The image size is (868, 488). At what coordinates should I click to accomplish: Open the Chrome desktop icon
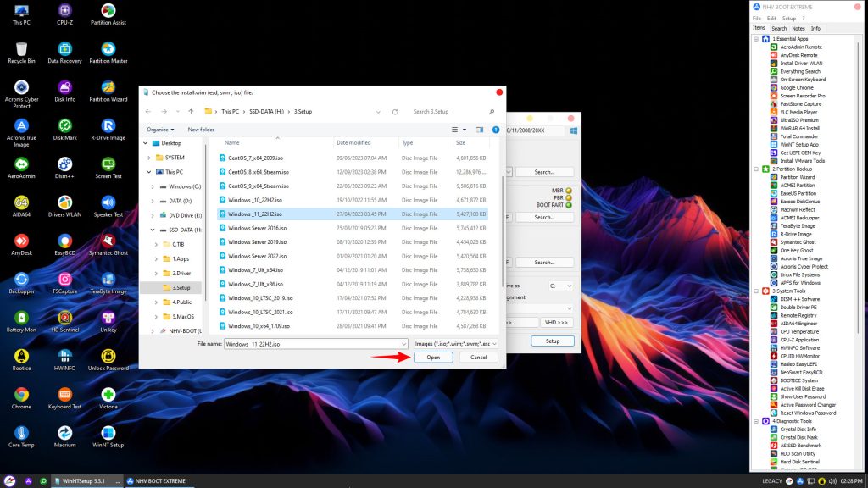21,398
